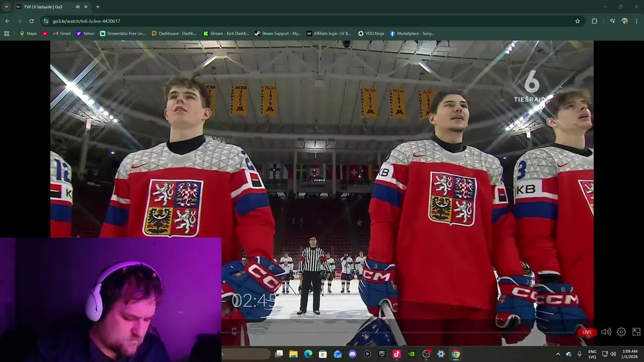Open the Chrome profile avatar
This screenshot has height=362, width=644.
click(624, 21)
